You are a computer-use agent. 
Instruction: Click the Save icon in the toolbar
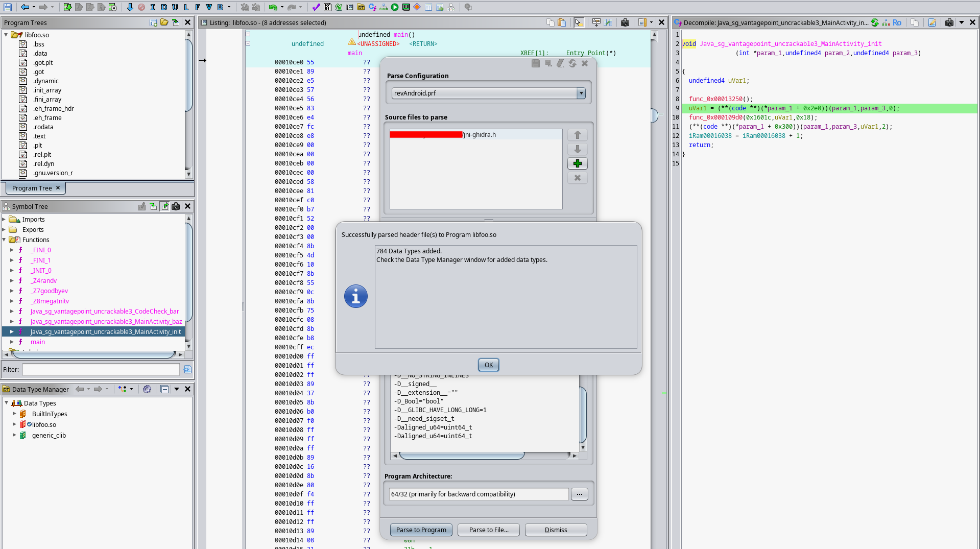tap(8, 7)
